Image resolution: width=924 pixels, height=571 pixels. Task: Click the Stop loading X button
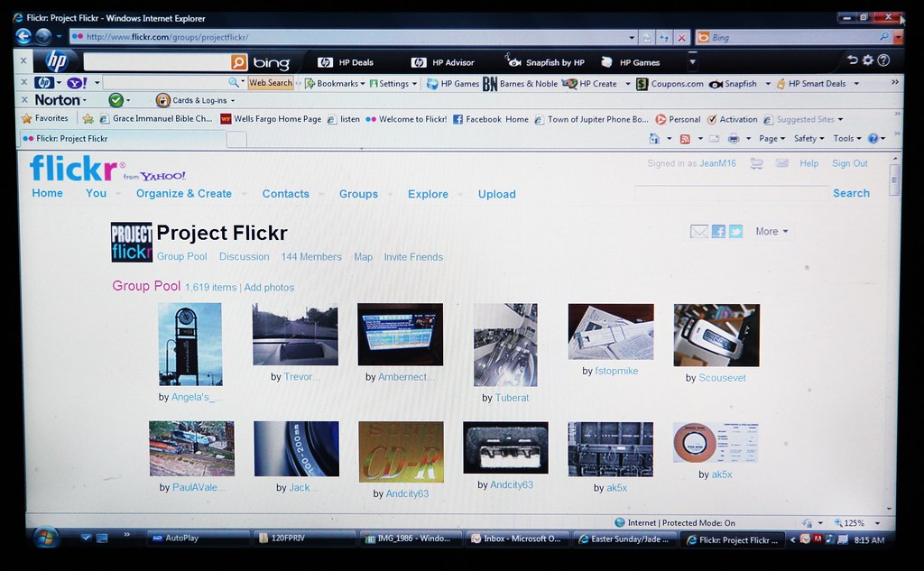(x=682, y=38)
